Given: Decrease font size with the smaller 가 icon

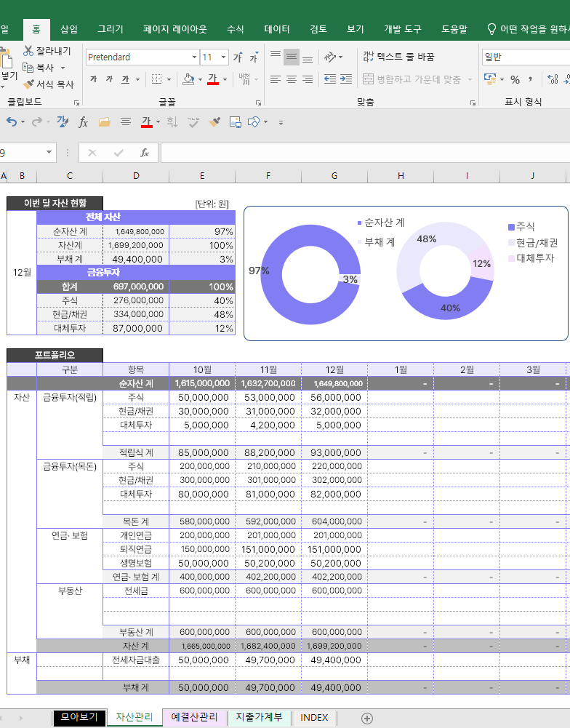Looking at the screenshot, I should pos(254,57).
